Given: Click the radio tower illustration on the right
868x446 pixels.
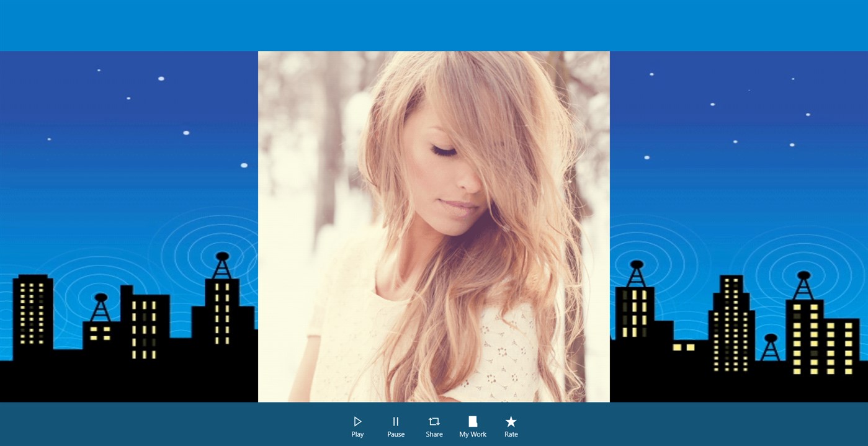Looking at the screenshot, I should (805, 273).
